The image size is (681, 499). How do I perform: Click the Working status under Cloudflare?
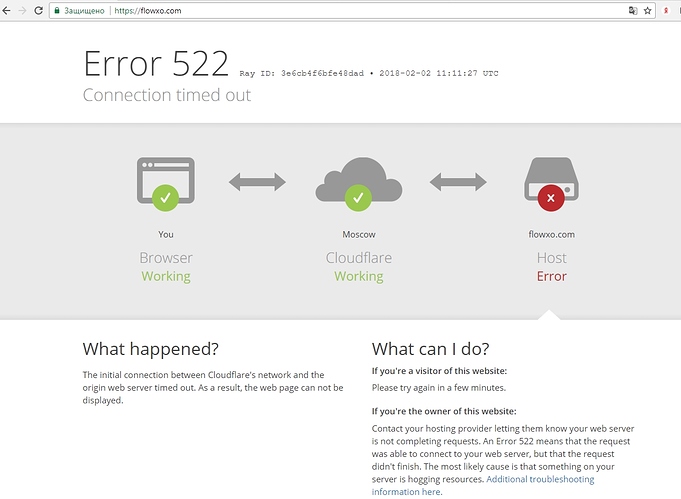(359, 276)
